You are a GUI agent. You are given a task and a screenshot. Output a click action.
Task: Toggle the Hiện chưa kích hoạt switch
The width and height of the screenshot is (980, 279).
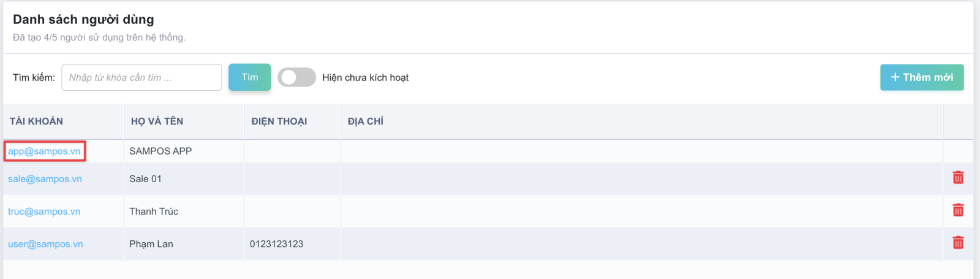click(296, 77)
